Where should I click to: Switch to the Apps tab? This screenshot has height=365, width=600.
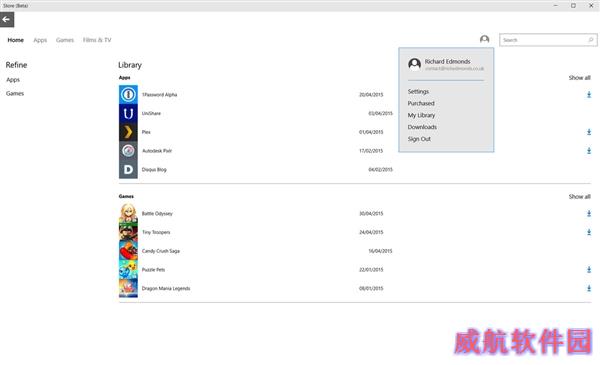click(x=40, y=40)
